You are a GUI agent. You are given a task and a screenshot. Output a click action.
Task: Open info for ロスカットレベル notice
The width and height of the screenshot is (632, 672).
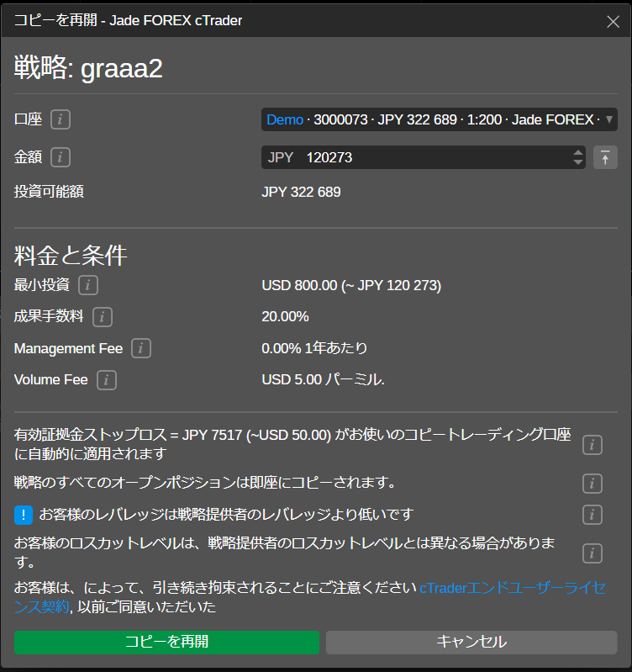(592, 553)
